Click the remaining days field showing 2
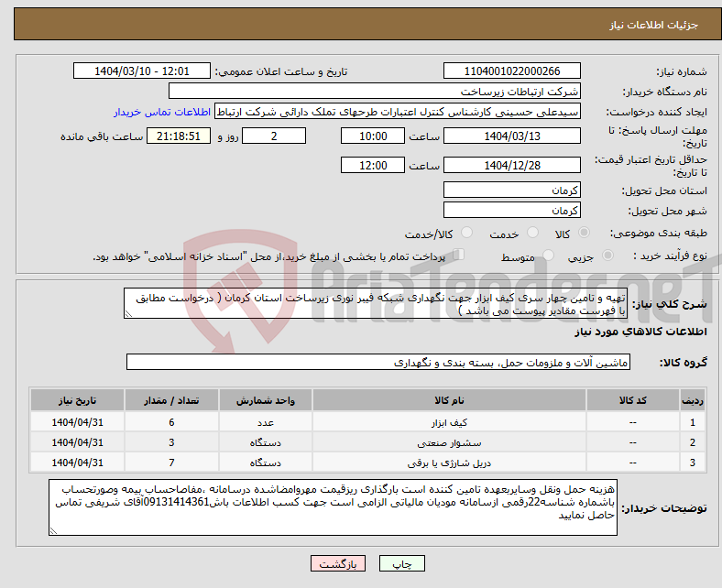Screen dimensions: 722x588 tap(274, 136)
